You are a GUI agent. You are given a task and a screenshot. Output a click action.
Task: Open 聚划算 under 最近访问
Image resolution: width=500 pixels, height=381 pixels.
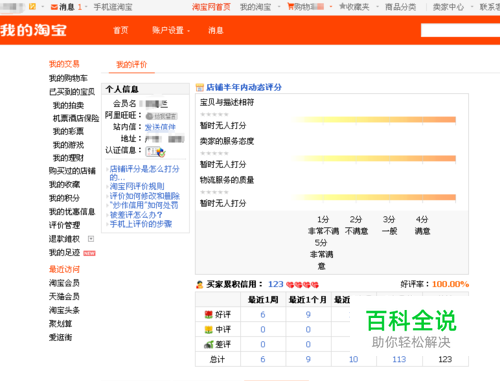[x=60, y=324]
